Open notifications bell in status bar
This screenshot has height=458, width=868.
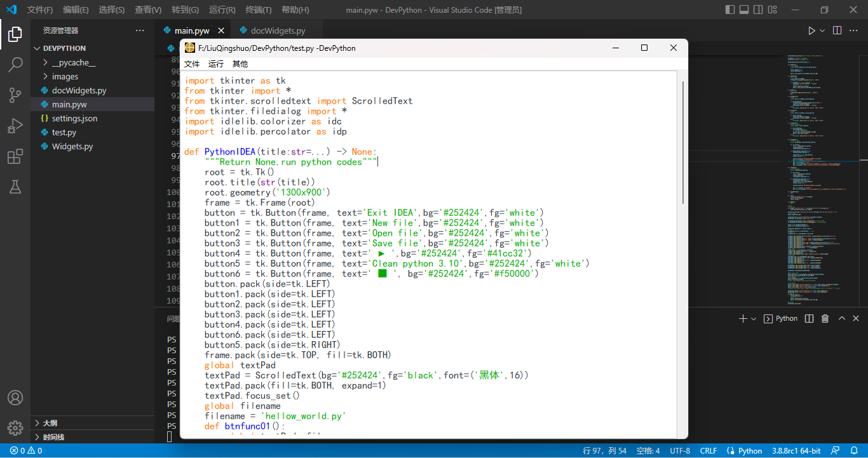(855, 451)
